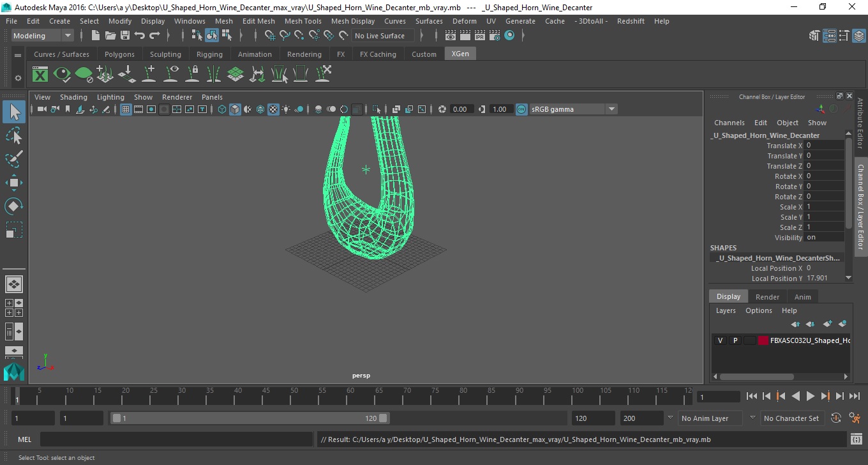Select camera icon in panel toolbar
The width and height of the screenshot is (868, 465).
click(42, 109)
